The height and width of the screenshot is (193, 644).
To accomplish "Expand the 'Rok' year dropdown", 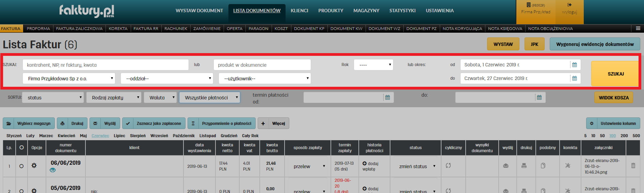I will click(373, 65).
